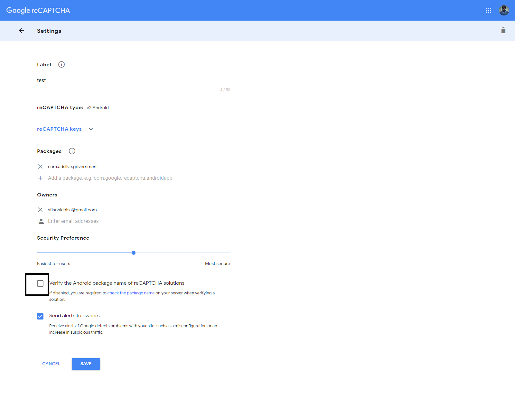The height and width of the screenshot is (420, 515).
Task: Expand the reCAPTCHA keys section
Action: (59, 129)
